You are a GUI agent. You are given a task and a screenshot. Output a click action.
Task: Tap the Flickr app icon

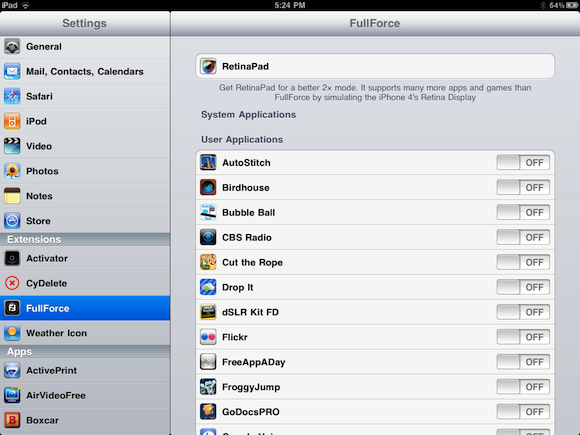(x=208, y=337)
